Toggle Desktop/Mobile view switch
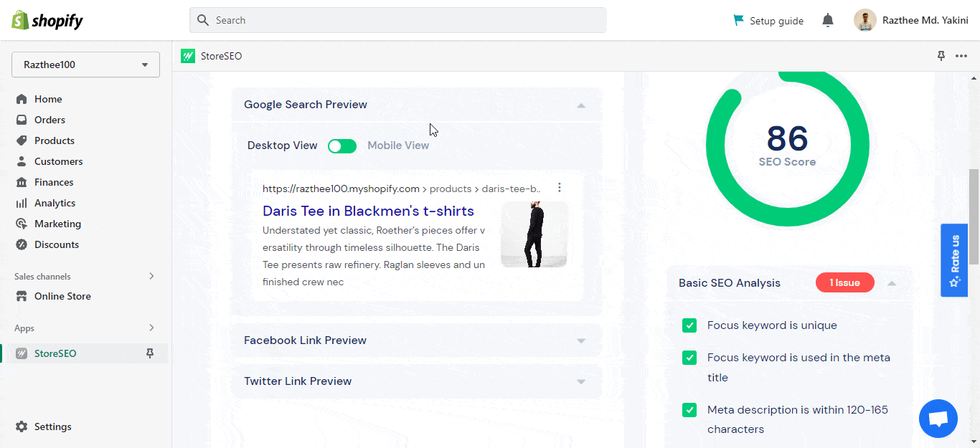980x448 pixels. tap(342, 146)
